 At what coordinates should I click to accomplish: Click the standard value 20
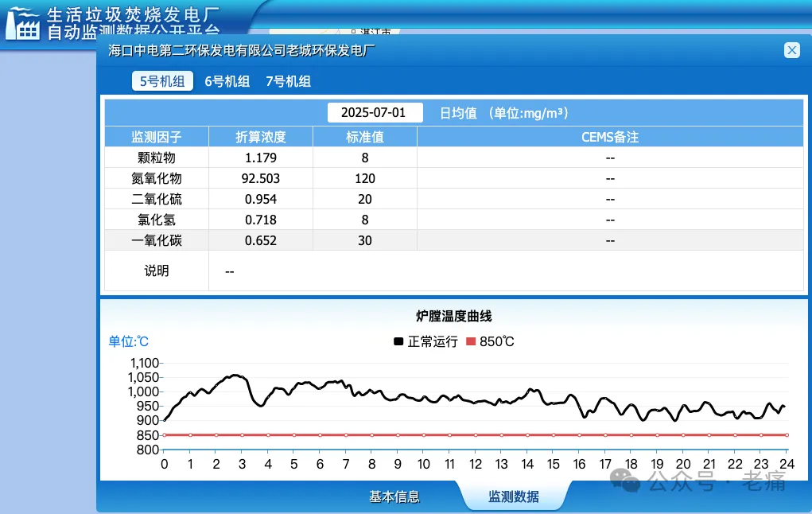[x=364, y=199]
